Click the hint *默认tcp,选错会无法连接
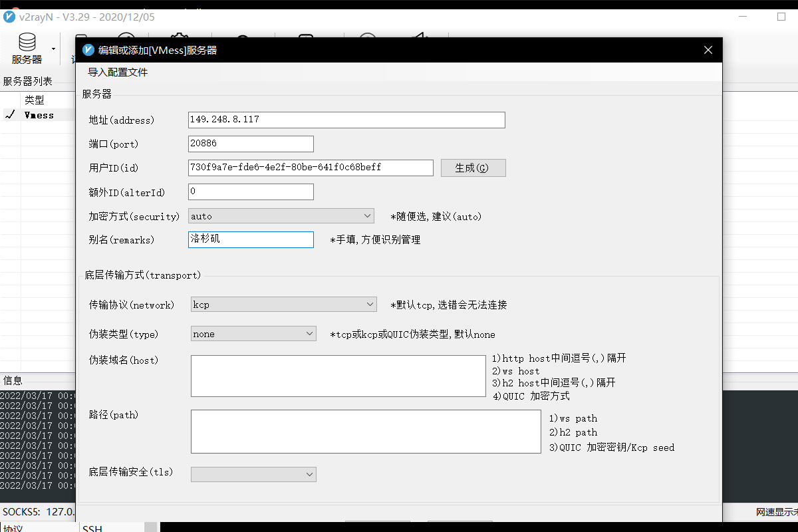This screenshot has width=798, height=532. (449, 305)
